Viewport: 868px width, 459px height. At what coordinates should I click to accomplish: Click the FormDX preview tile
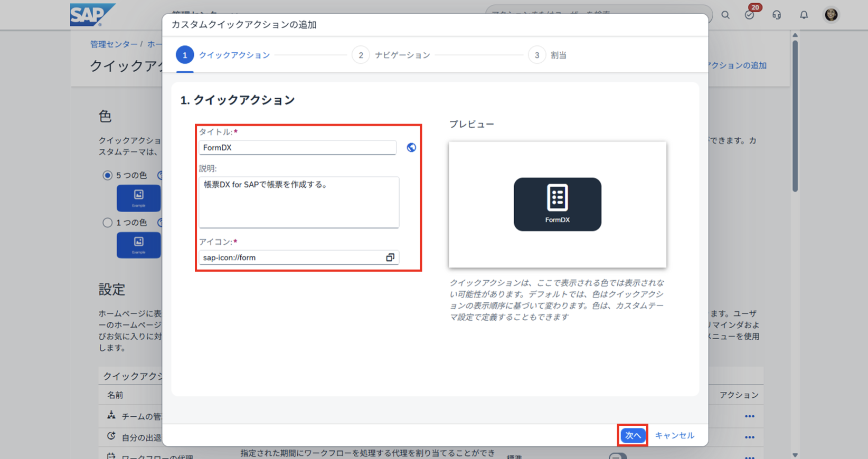[x=557, y=204]
